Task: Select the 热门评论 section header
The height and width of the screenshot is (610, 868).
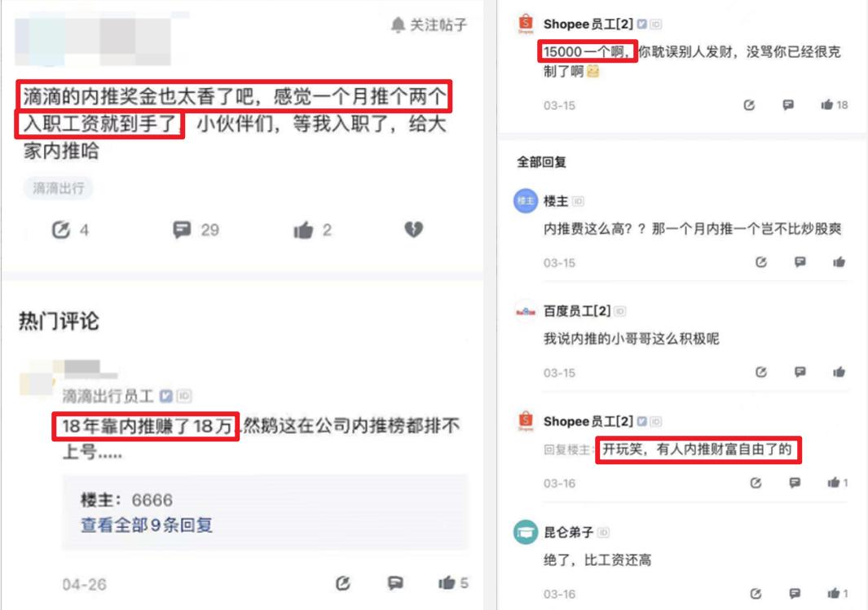Action: coord(59,321)
